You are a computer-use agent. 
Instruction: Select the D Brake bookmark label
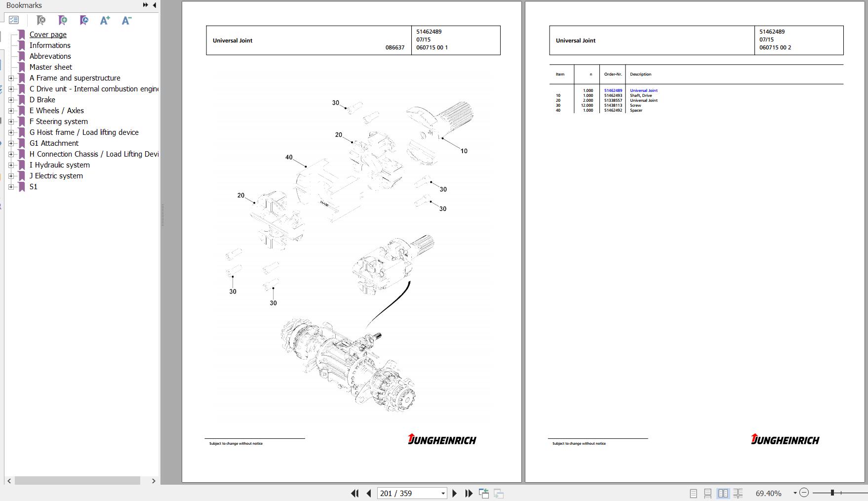point(42,100)
